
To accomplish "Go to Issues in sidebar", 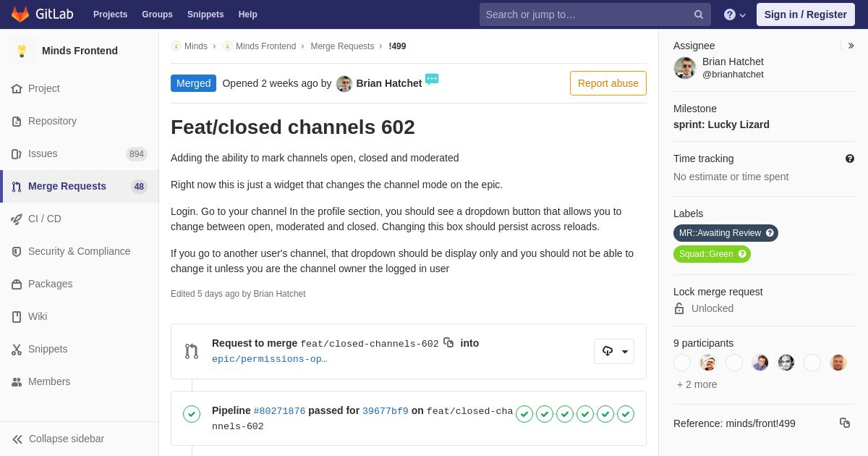I will pyautogui.click(x=43, y=153).
